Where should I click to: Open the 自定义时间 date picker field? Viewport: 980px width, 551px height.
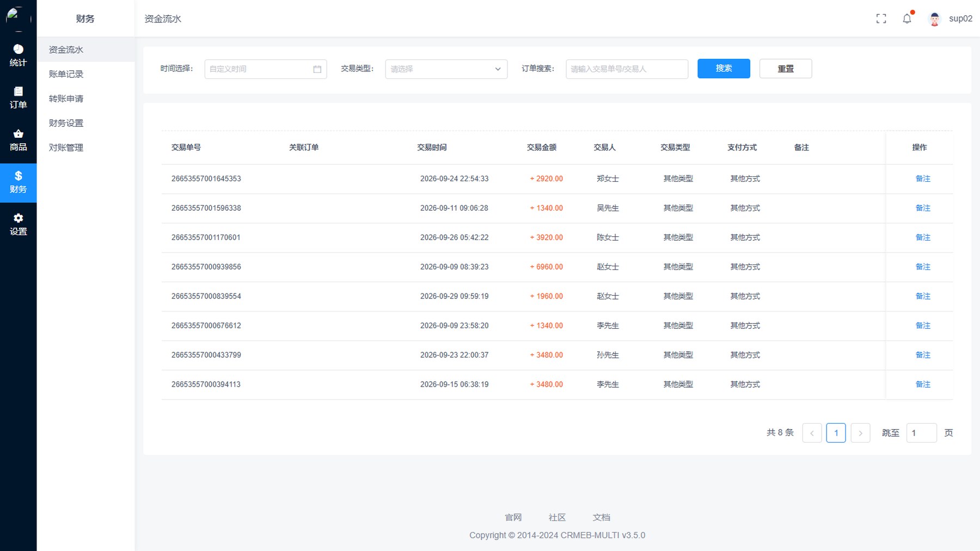(266, 69)
